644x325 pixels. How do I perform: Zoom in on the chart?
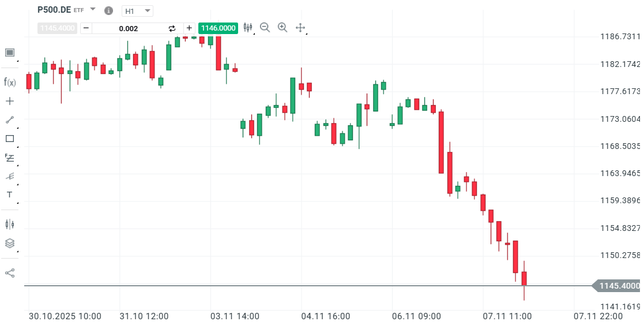(283, 27)
